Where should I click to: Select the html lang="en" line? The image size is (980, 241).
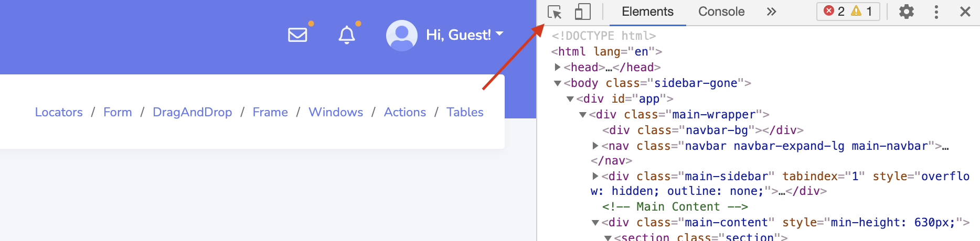pyautogui.click(x=606, y=51)
